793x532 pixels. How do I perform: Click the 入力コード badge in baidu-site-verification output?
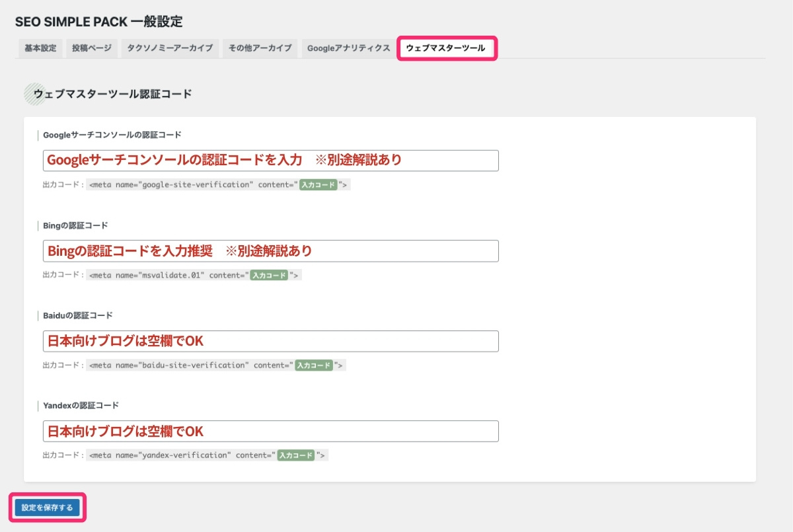click(315, 365)
